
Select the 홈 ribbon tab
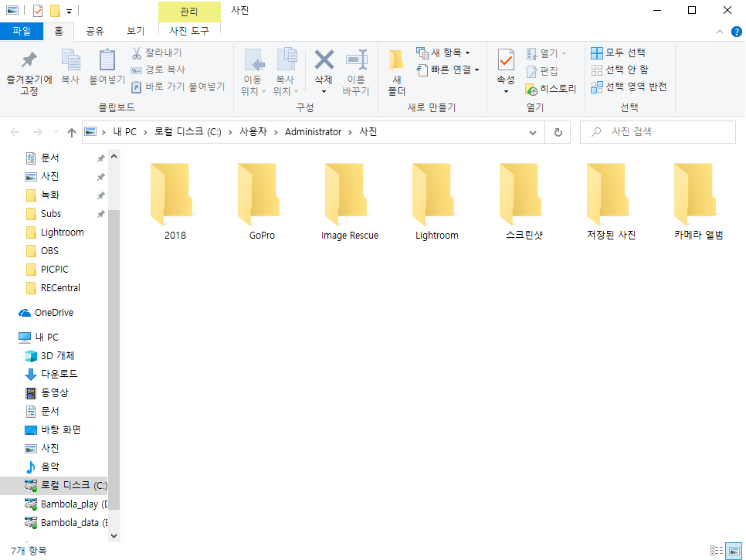[x=59, y=32]
